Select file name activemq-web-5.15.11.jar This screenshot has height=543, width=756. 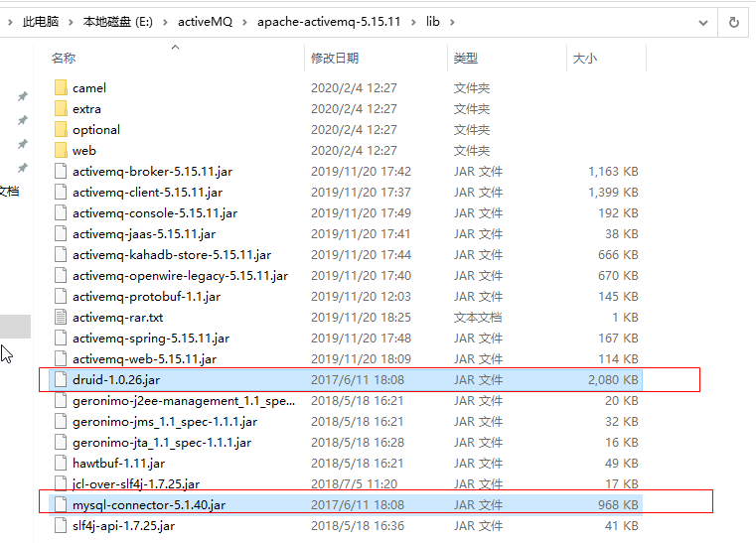pyautogui.click(x=144, y=359)
